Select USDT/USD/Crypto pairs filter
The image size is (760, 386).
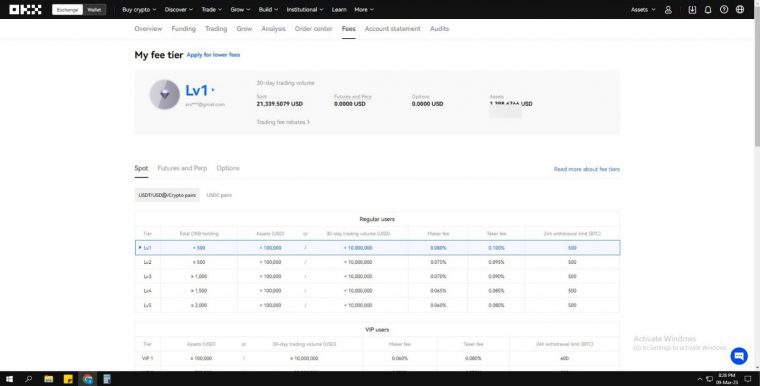(167, 195)
